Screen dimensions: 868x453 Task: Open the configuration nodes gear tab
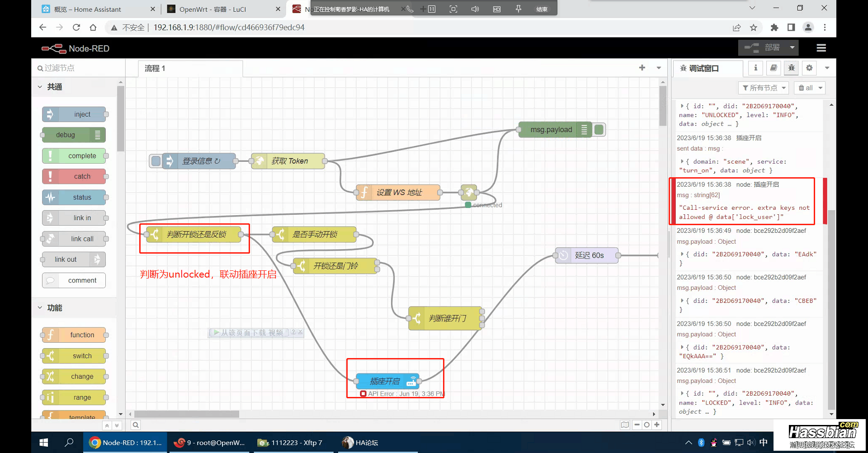click(x=809, y=68)
